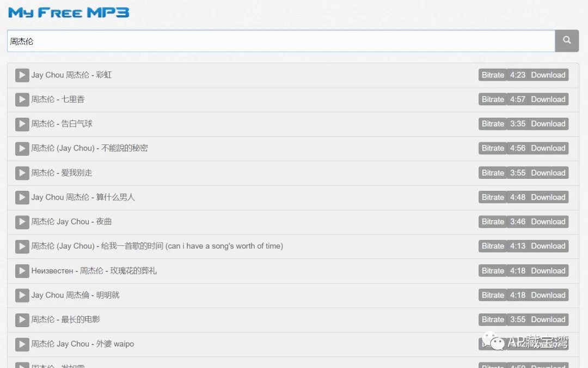The image size is (588, 368).
Task: Click the 4:57 duration of 七里香
Action: click(x=518, y=99)
